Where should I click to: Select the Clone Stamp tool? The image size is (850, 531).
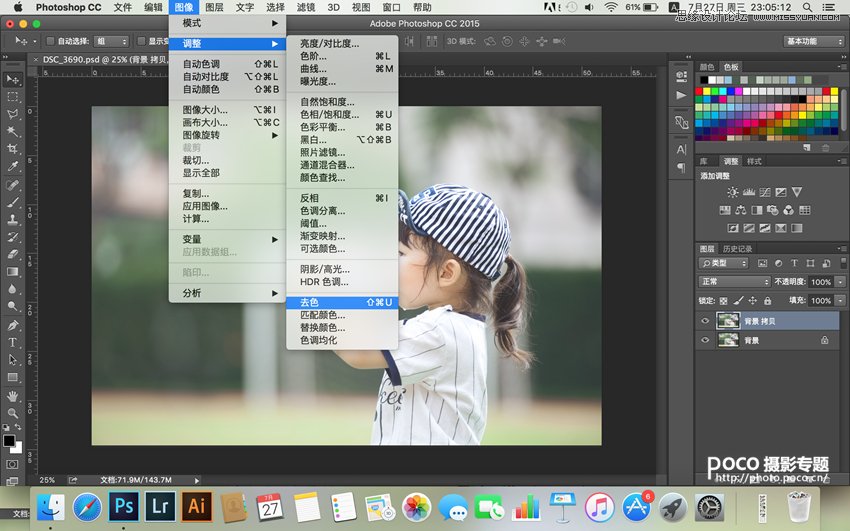pyautogui.click(x=12, y=220)
